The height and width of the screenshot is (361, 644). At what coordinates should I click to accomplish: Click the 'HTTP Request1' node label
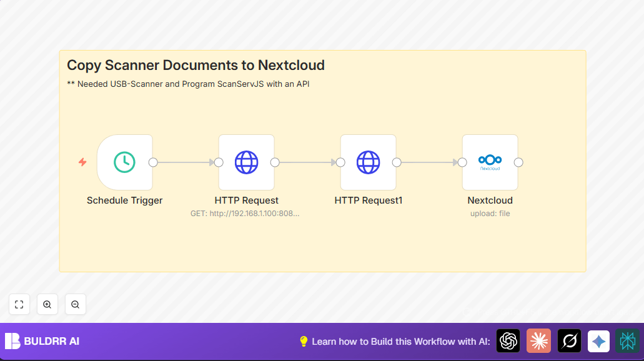pyautogui.click(x=369, y=200)
